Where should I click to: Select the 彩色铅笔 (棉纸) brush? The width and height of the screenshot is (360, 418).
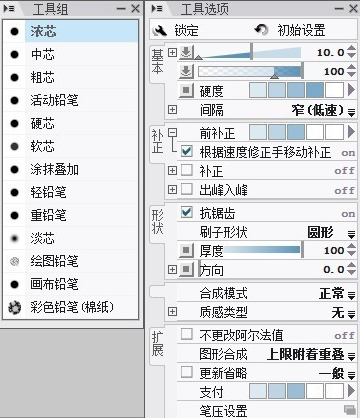71,307
